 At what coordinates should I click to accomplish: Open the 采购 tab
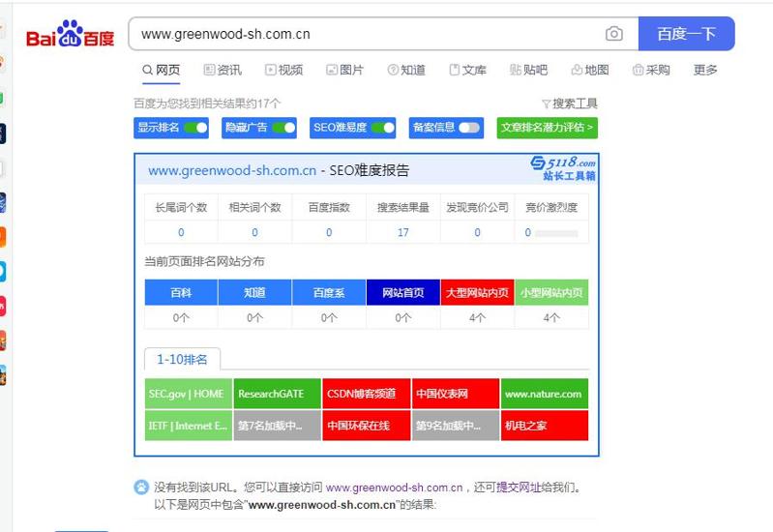[651, 70]
